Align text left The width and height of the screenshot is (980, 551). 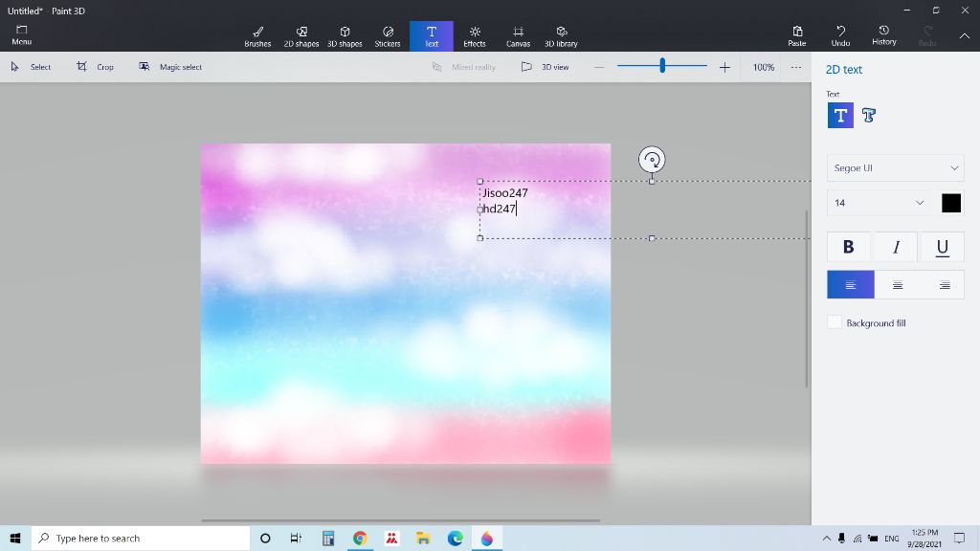850,285
